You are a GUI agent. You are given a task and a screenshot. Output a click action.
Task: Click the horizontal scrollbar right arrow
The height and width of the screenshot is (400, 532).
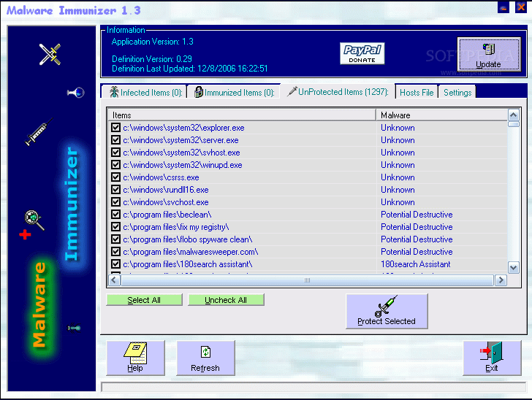pos(501,280)
